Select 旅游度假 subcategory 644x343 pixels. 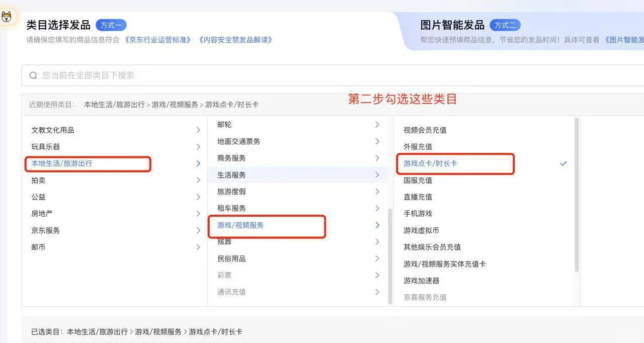pos(231,192)
